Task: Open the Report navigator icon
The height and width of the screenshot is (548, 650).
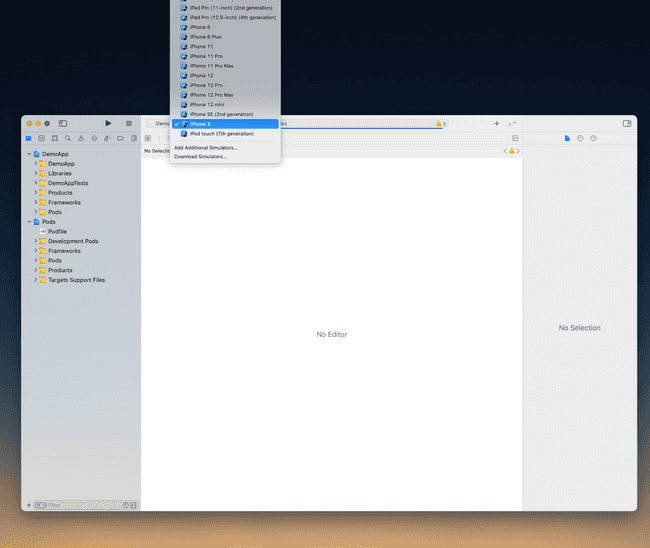Action: pyautogui.click(x=134, y=138)
